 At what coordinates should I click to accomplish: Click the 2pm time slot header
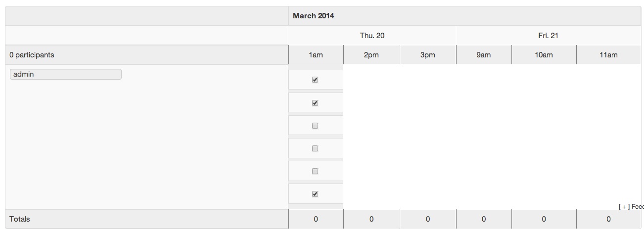[x=371, y=55]
